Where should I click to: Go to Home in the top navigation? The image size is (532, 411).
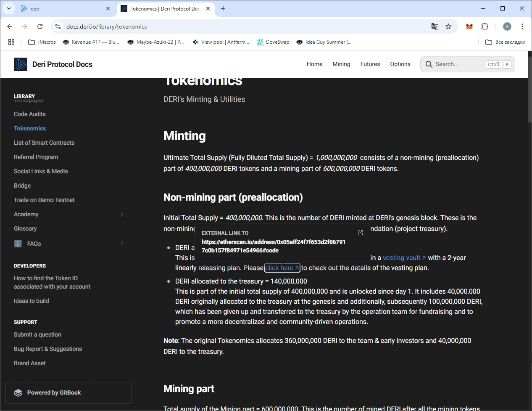click(x=314, y=64)
